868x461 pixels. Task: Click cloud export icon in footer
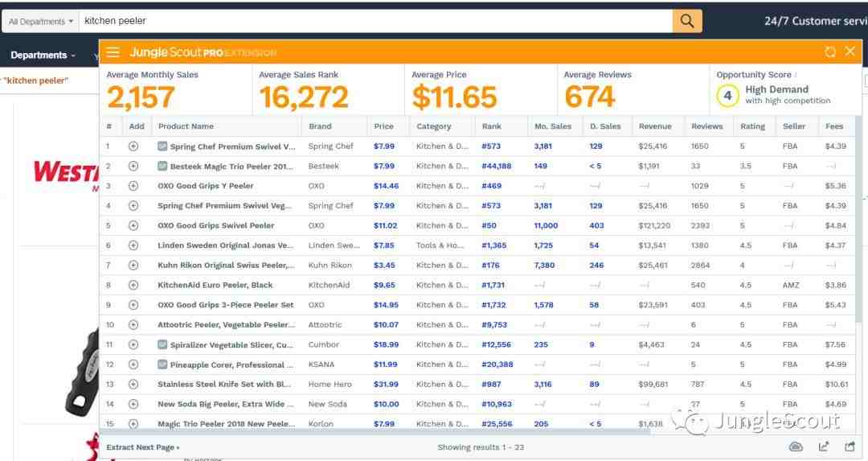(796, 447)
